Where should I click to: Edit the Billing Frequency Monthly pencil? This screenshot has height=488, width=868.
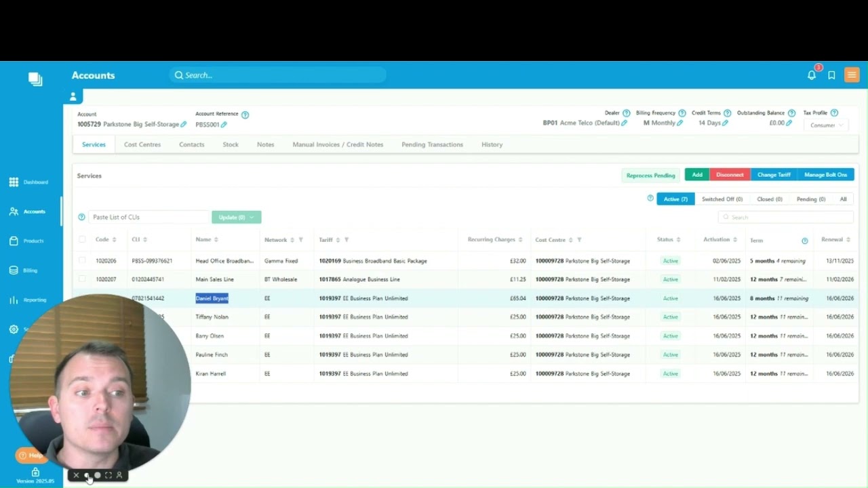point(680,123)
